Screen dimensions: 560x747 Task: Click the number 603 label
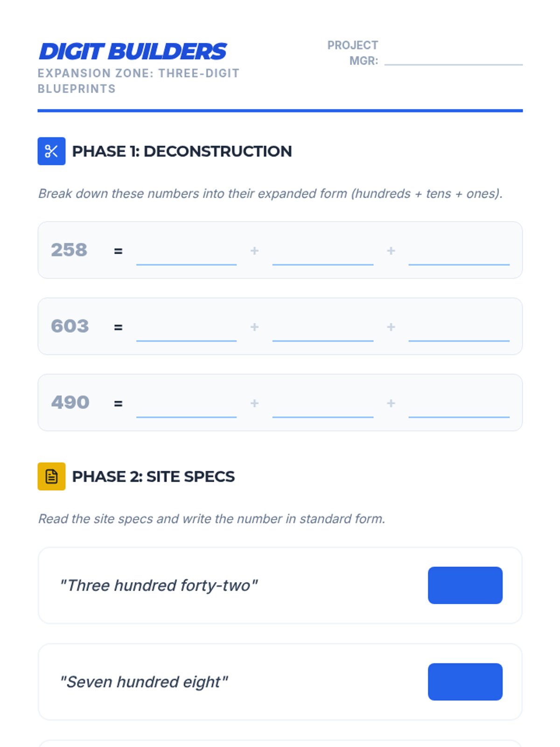point(70,326)
